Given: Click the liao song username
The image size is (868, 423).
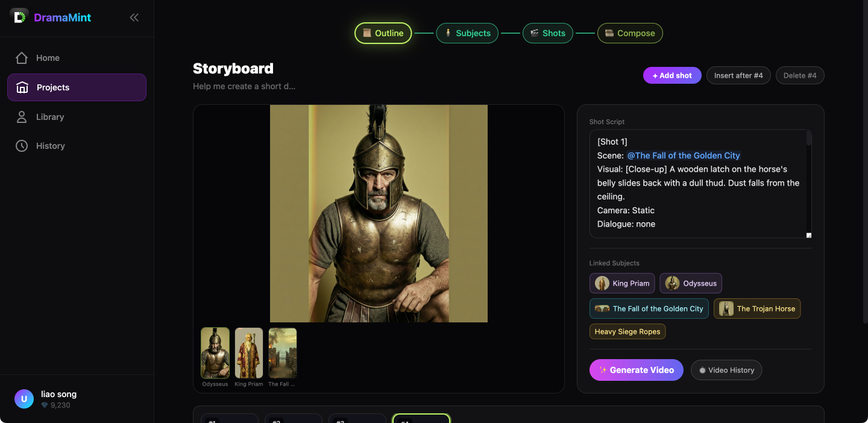Looking at the screenshot, I should click(x=58, y=394).
